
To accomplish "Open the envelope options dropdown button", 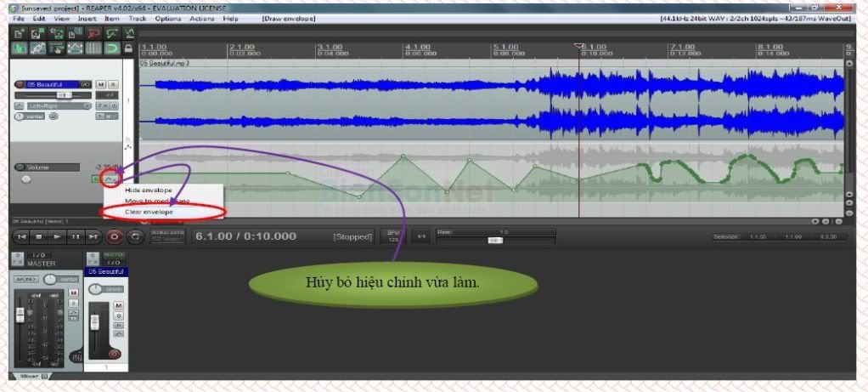I will (x=110, y=179).
